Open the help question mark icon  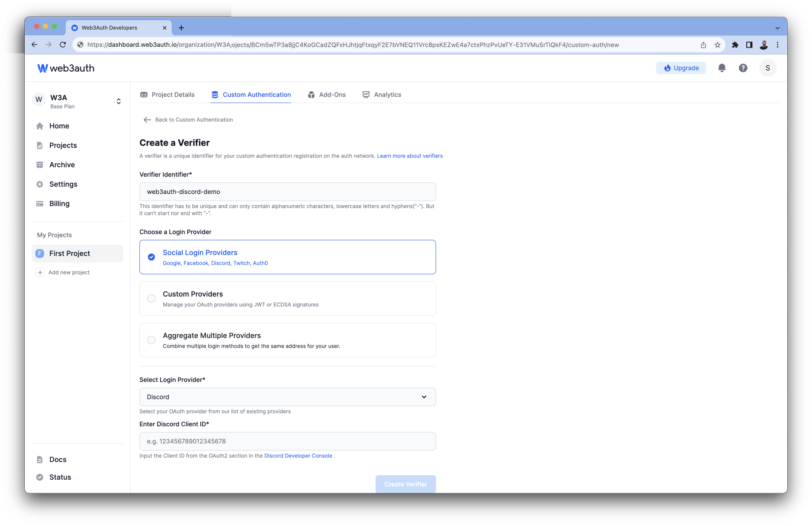(x=743, y=68)
